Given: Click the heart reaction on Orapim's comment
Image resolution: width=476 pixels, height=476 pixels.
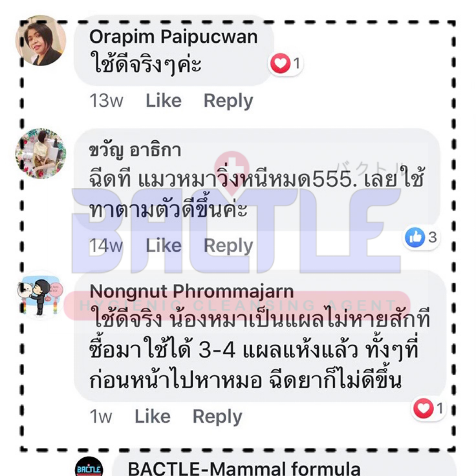Looking at the screenshot, I should (x=286, y=64).
